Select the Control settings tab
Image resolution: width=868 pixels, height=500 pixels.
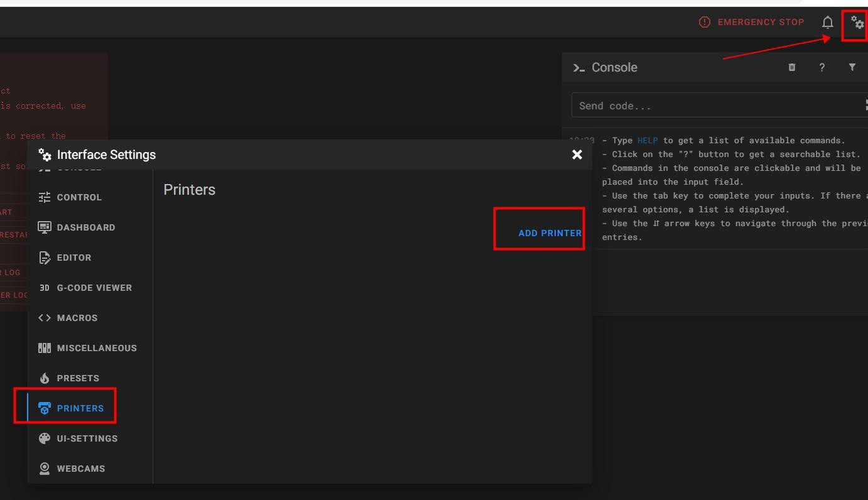point(79,197)
